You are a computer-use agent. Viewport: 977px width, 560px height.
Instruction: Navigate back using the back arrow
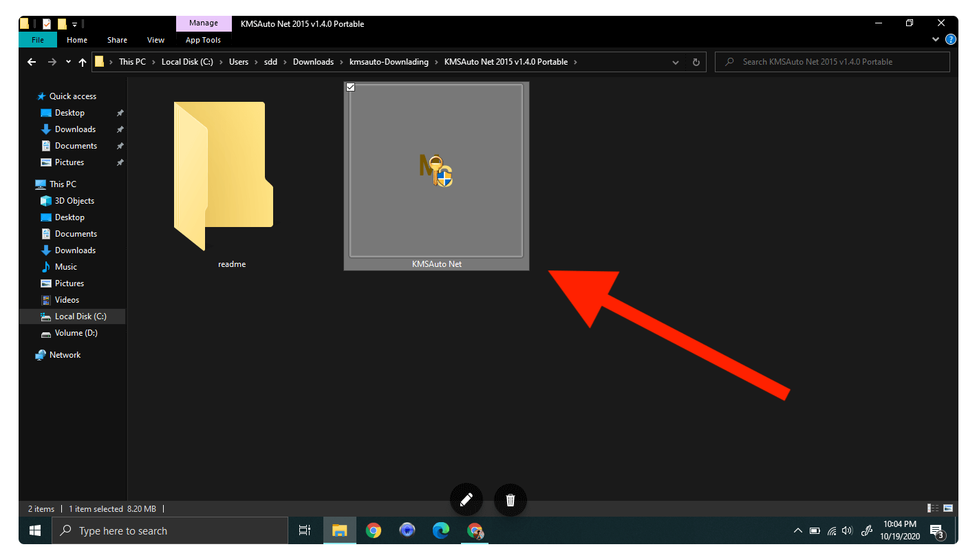(x=32, y=62)
